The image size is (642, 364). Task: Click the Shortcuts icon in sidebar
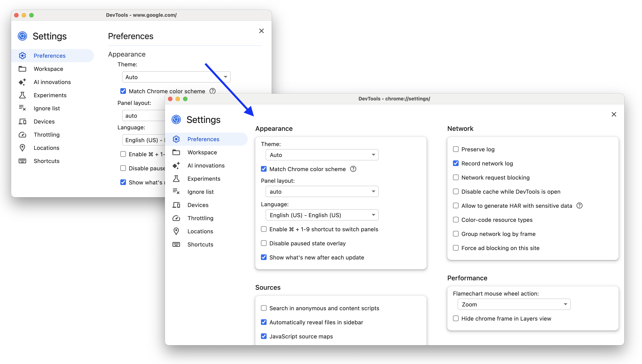click(x=176, y=244)
